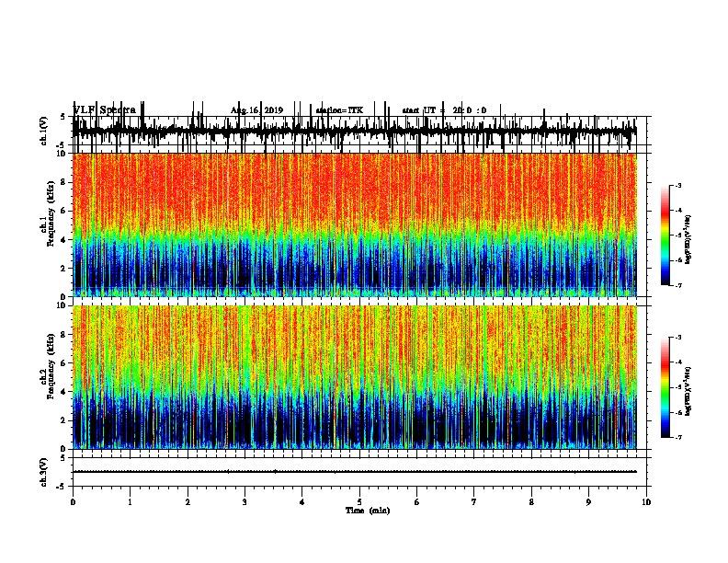728x563 pixels.
Task: Click the ch.1 color bar PSD unit label
Action: coord(688,239)
